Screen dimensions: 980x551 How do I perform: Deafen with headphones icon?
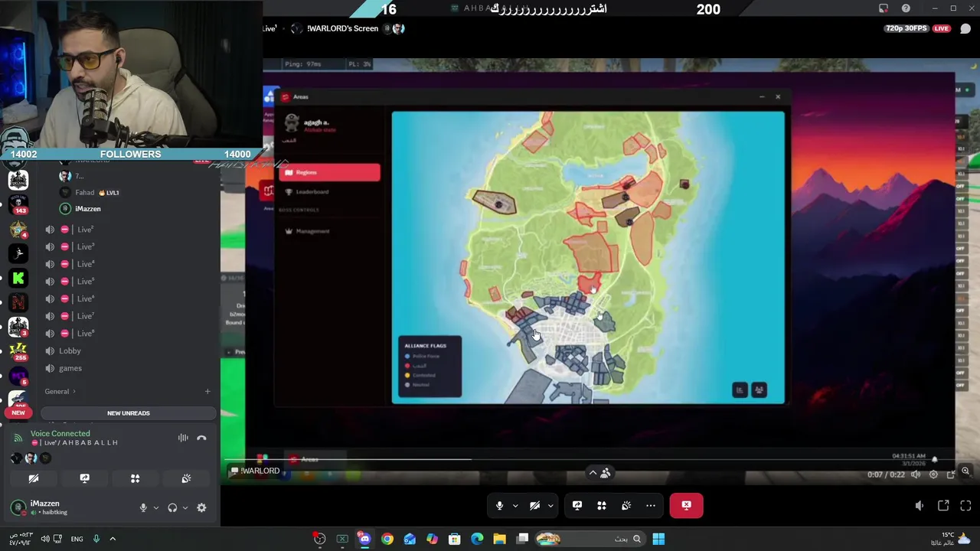pos(172,507)
